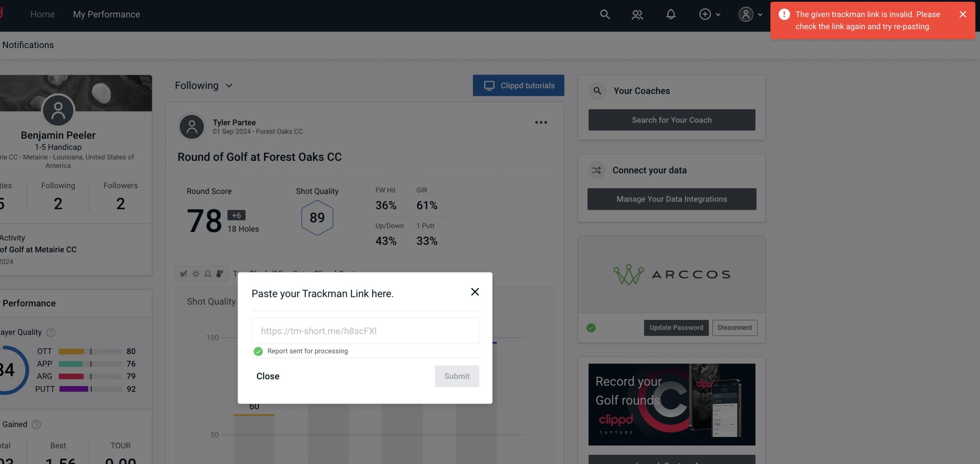This screenshot has width=980, height=464.
Task: Click the Clippd tutorials button
Action: 518,85
